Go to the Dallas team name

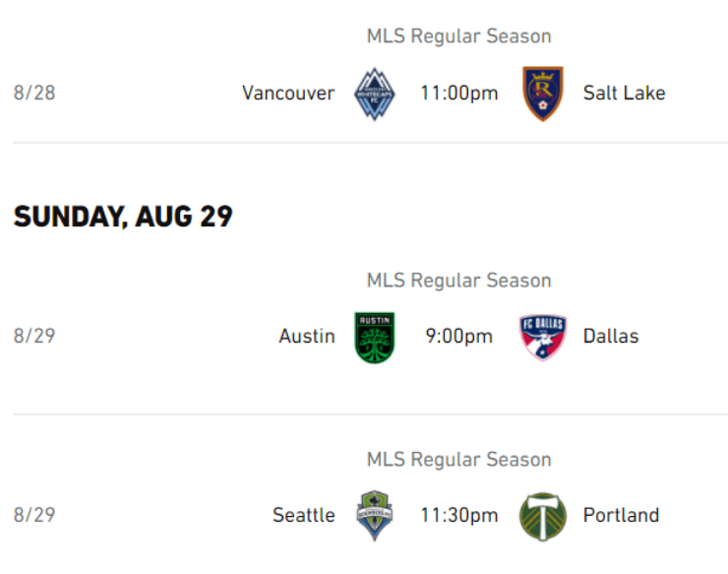610,337
